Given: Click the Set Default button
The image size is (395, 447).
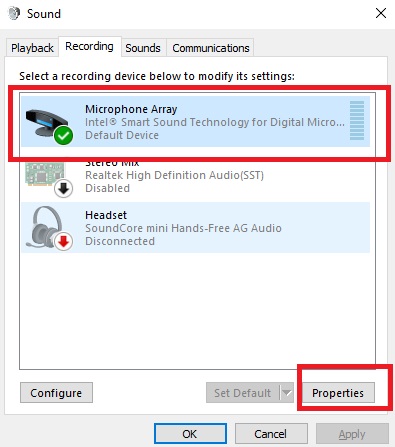Looking at the screenshot, I should [243, 393].
